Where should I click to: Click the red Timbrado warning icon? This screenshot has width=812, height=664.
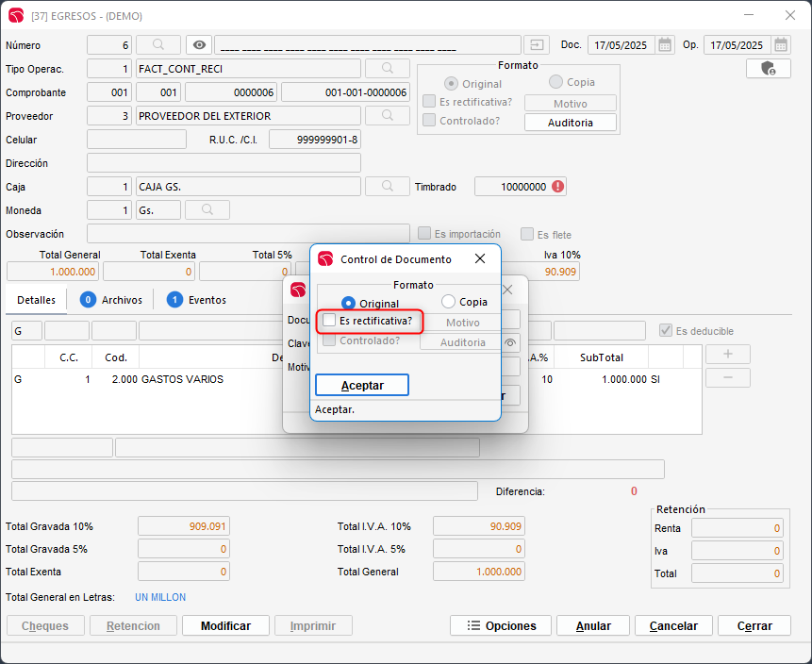tap(558, 186)
